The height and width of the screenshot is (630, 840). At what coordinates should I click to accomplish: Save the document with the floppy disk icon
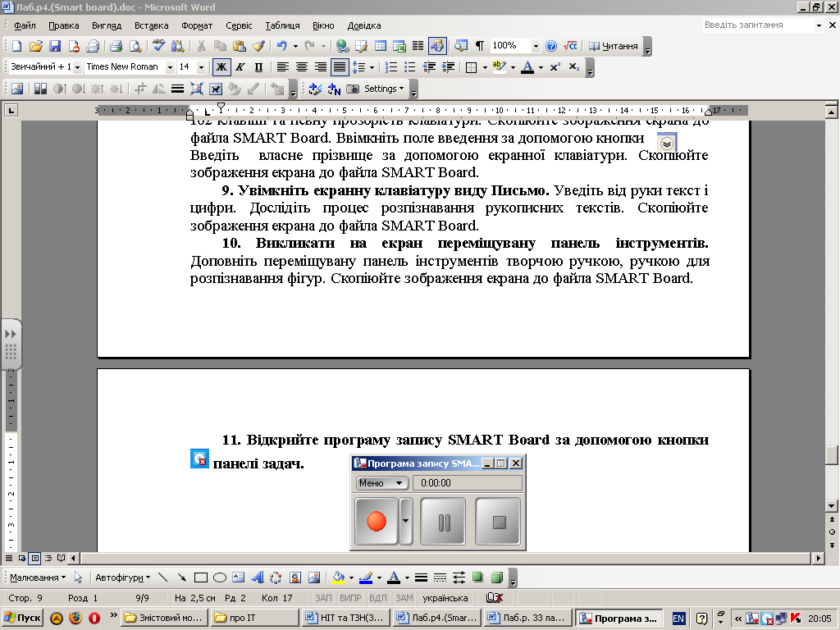[x=55, y=46]
